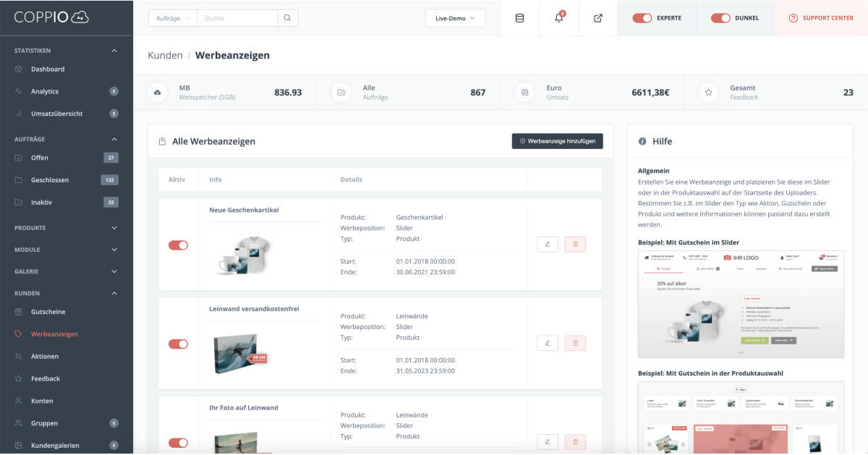Toggle the Dunkel dark mode switch
This screenshot has height=455, width=868.
[720, 18]
